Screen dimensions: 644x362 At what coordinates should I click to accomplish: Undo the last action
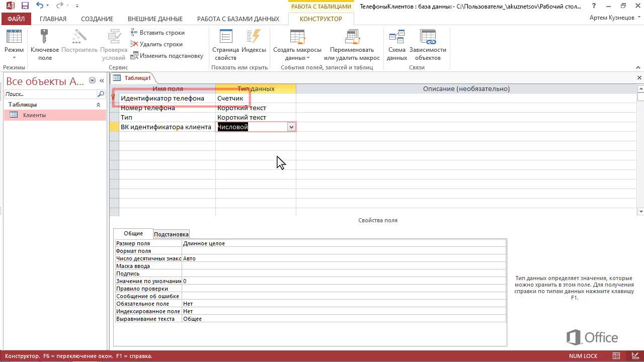click(x=39, y=6)
